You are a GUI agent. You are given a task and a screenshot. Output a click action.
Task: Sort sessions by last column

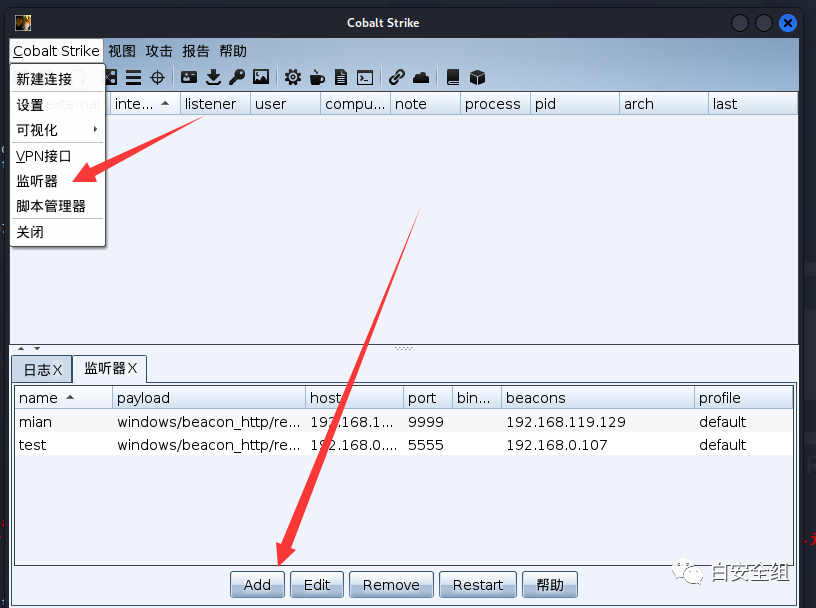(753, 104)
